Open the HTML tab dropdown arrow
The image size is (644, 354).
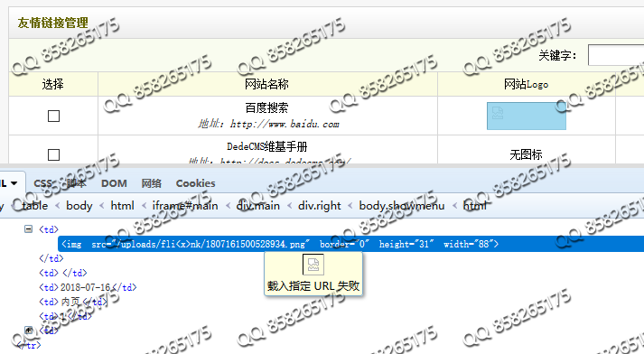pos(14,183)
